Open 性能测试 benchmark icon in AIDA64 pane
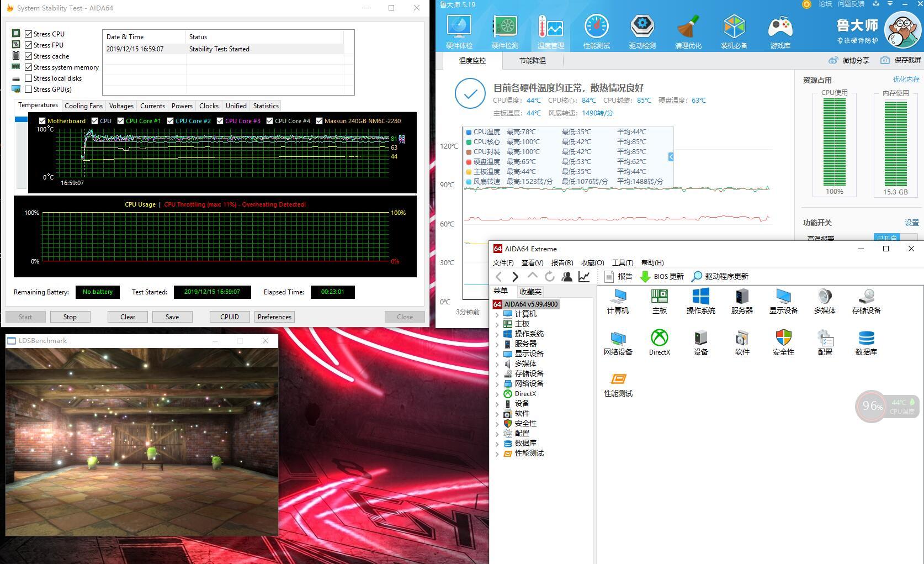 618,384
